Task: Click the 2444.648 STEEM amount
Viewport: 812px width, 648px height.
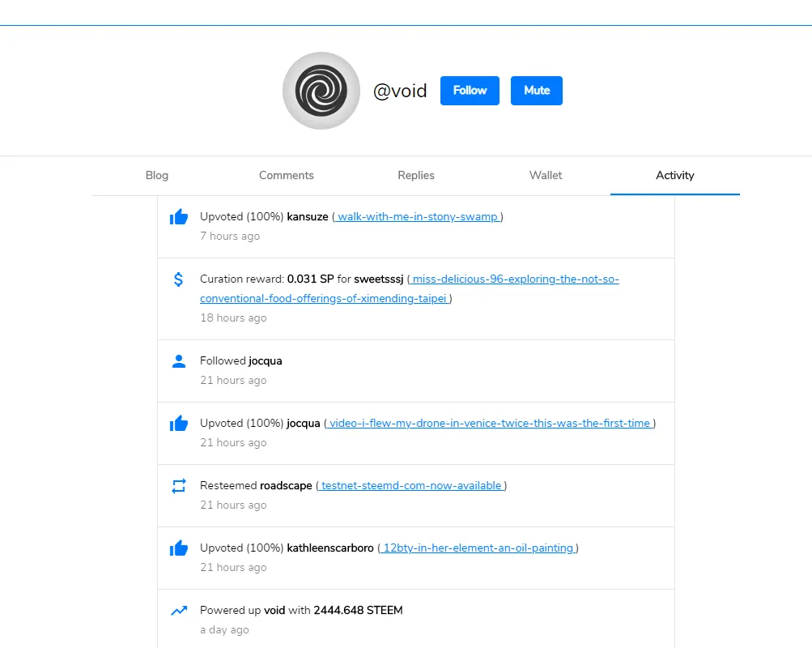Action: coord(359,611)
